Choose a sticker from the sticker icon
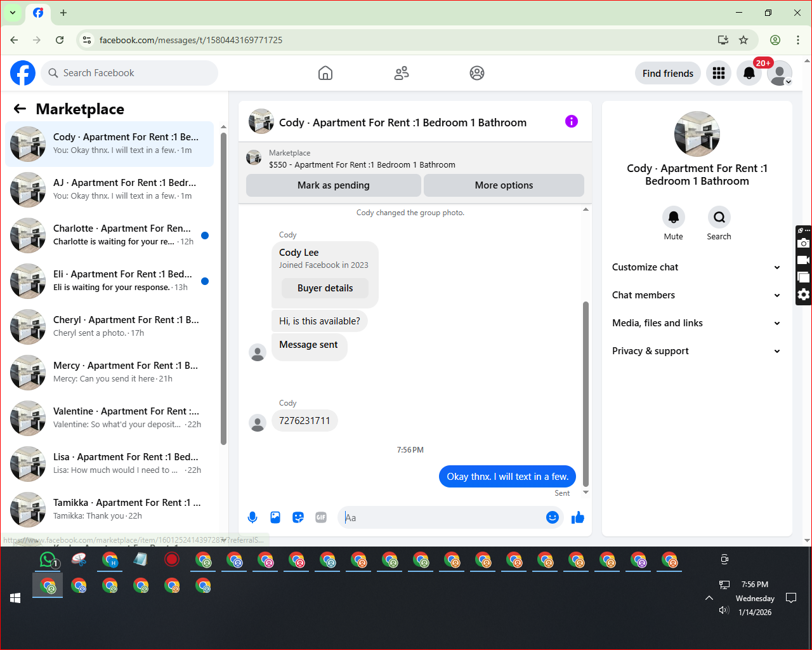The image size is (812, 650). pos(298,517)
